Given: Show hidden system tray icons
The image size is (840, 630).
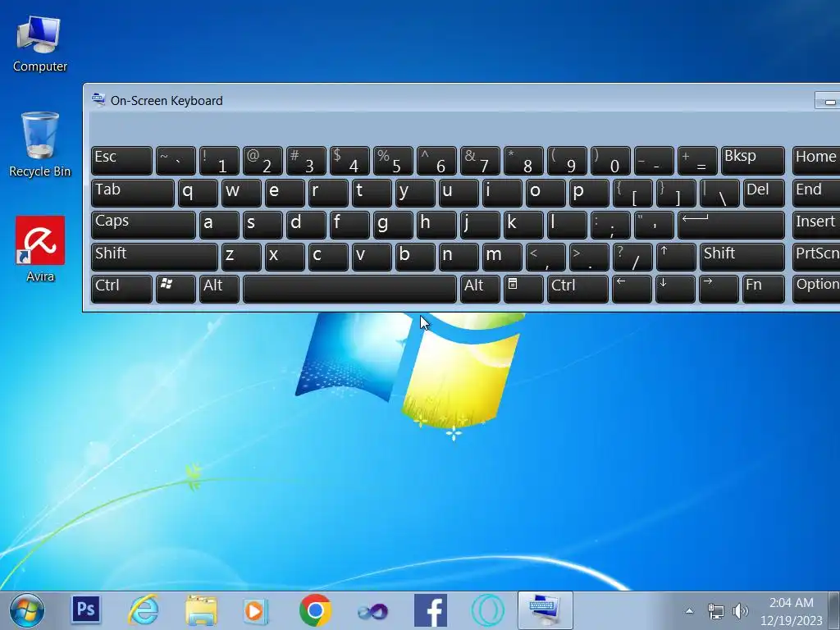Looking at the screenshot, I should tap(689, 610).
